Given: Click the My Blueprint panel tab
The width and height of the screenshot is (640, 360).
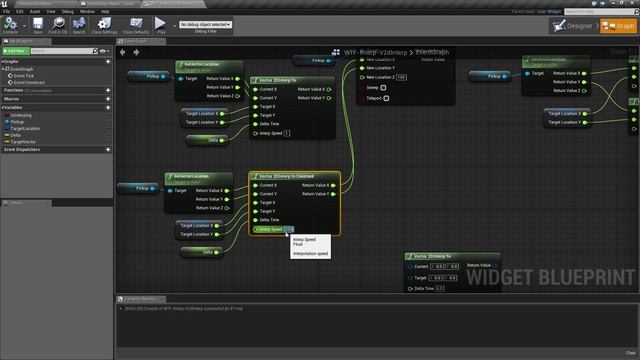Looking at the screenshot, I should point(26,41).
